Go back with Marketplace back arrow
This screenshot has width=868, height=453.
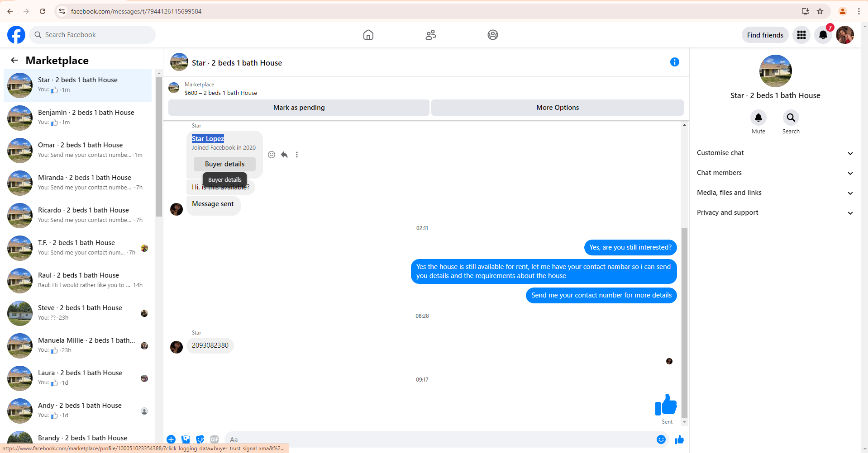[14, 60]
